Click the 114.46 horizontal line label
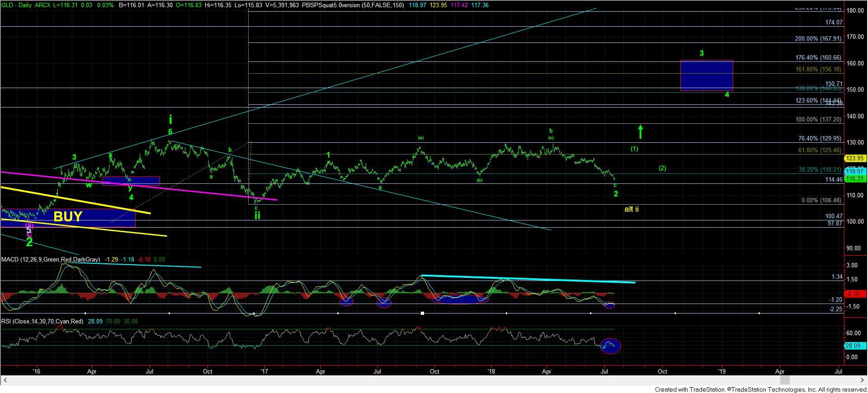The height and width of the screenshot is (393, 868). coord(834,179)
